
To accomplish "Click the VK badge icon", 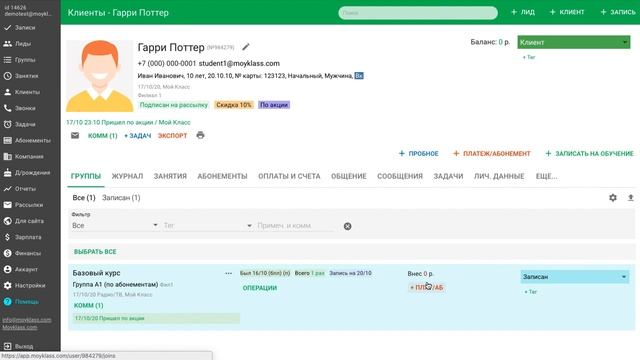I will pyautogui.click(x=359, y=76).
